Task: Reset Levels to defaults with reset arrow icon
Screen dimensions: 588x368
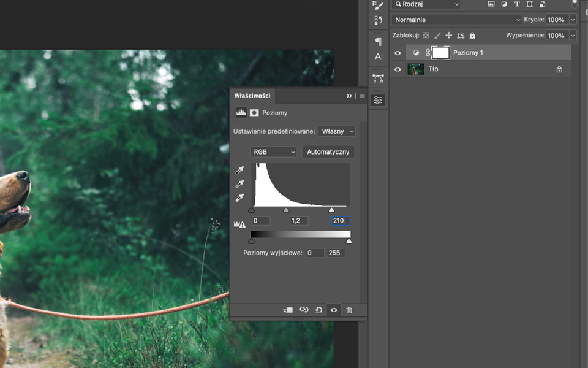Action: point(318,310)
